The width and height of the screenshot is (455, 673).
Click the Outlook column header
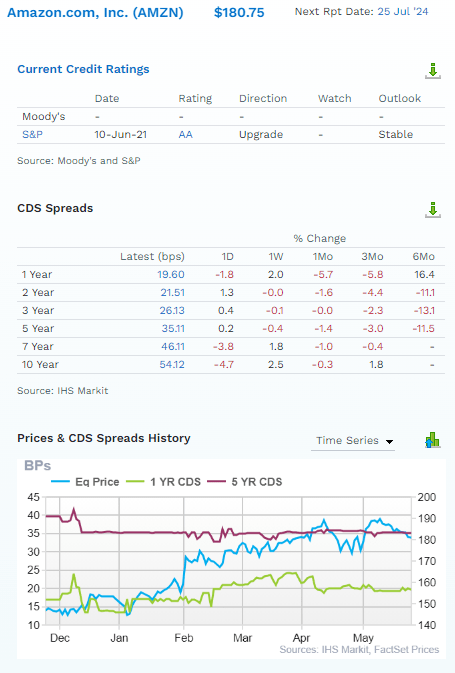coord(400,98)
